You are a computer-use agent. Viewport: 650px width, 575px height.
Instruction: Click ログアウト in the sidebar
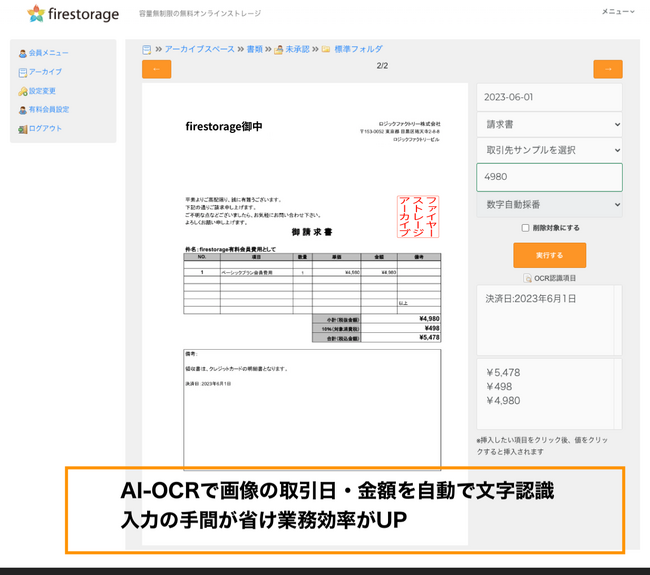coord(45,129)
